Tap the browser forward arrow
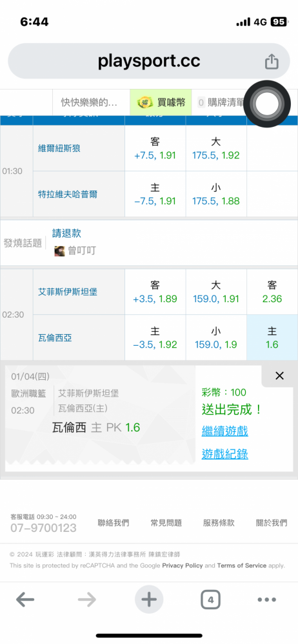298x644 pixels. pyautogui.click(x=87, y=600)
